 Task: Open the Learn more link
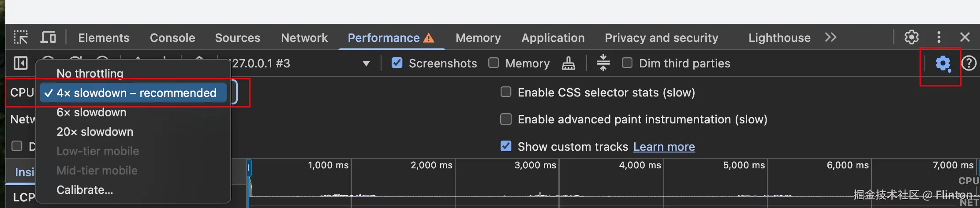[664, 147]
